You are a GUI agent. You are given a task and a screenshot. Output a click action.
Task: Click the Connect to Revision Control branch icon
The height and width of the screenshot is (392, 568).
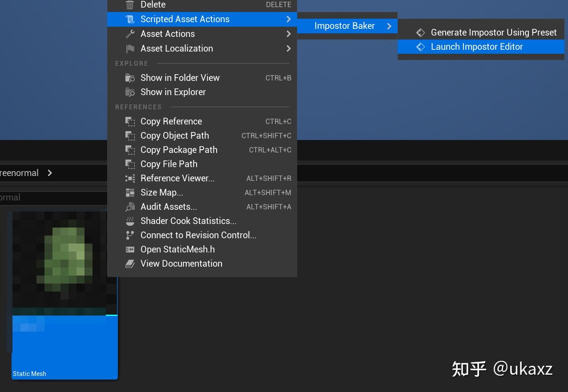pos(130,235)
